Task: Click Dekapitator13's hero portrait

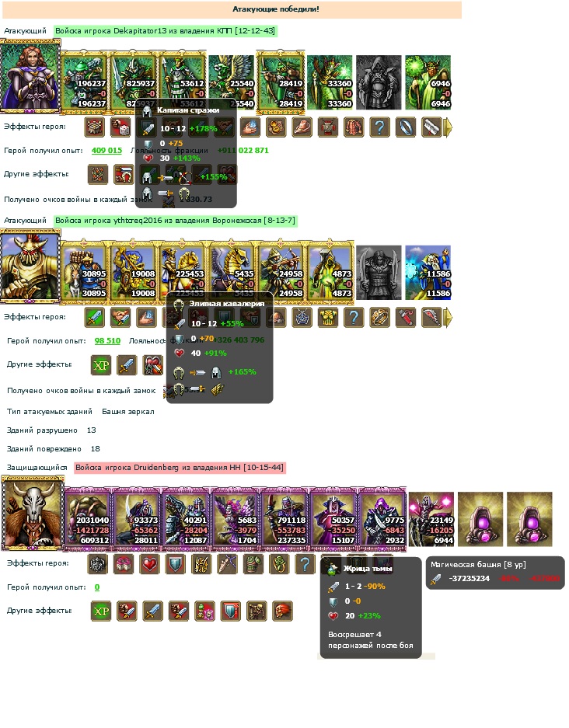Action: 30,77
